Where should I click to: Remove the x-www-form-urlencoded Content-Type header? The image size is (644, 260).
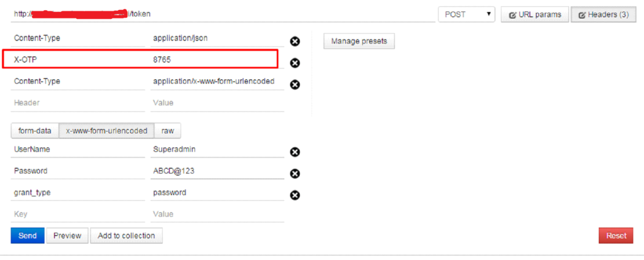pos(295,85)
